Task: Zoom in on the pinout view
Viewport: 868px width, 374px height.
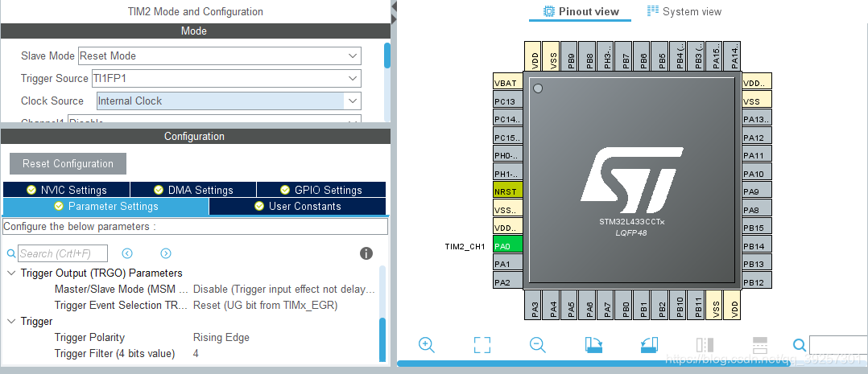Action: tap(426, 345)
